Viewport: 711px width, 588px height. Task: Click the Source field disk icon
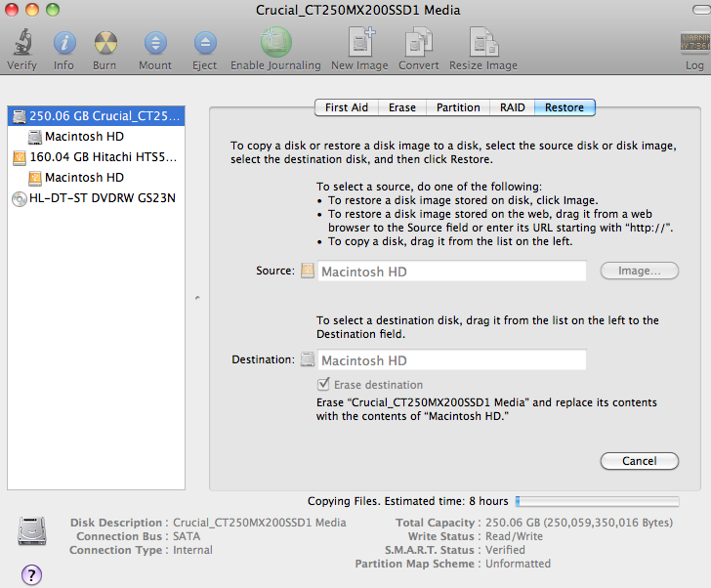(308, 272)
